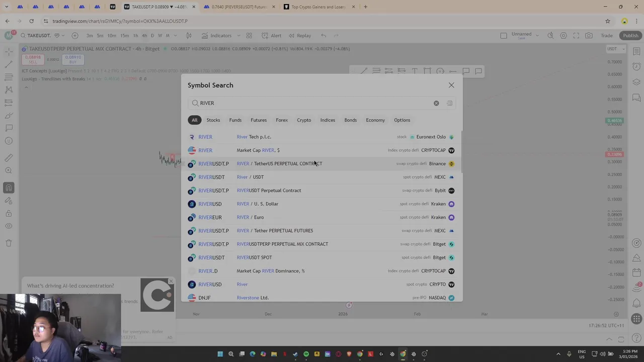The width and height of the screenshot is (644, 362).
Task: Choose RIVERUSDT.P MEXC Tether Perpetual Futures result
Action: 321,231
